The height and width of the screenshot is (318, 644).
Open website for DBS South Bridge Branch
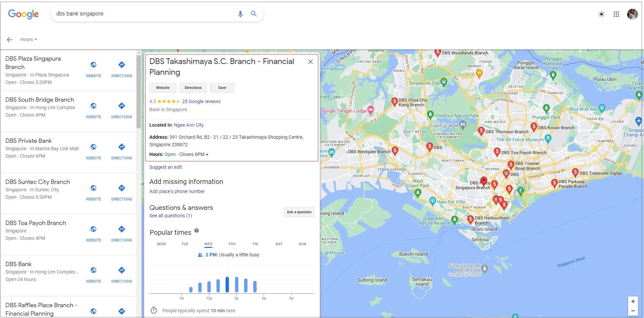93,110
